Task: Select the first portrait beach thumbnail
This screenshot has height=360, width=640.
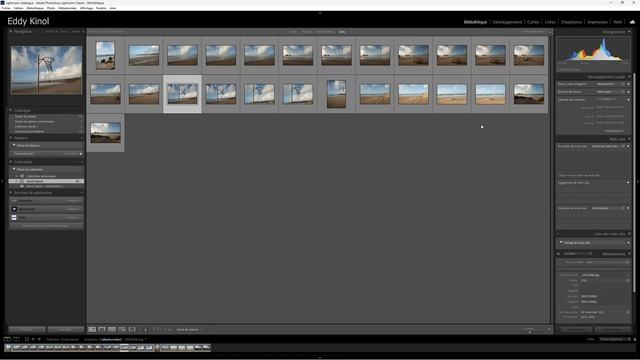Action: (x=105, y=56)
